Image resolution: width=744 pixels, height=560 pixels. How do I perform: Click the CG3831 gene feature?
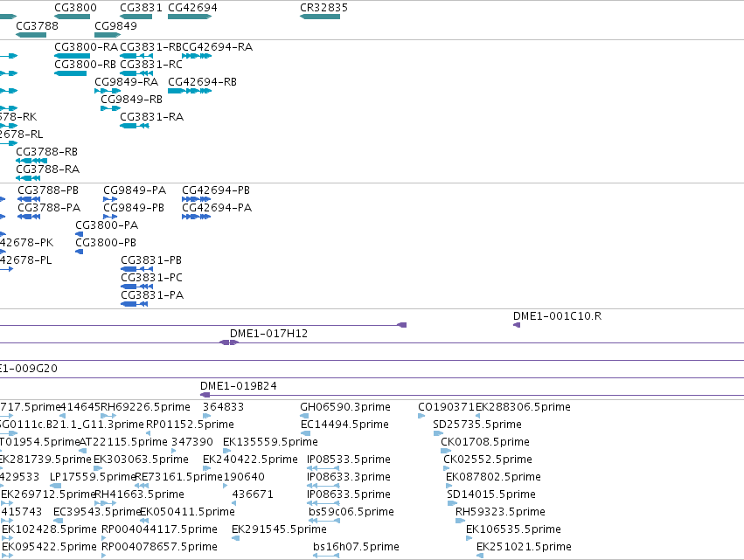(136, 17)
